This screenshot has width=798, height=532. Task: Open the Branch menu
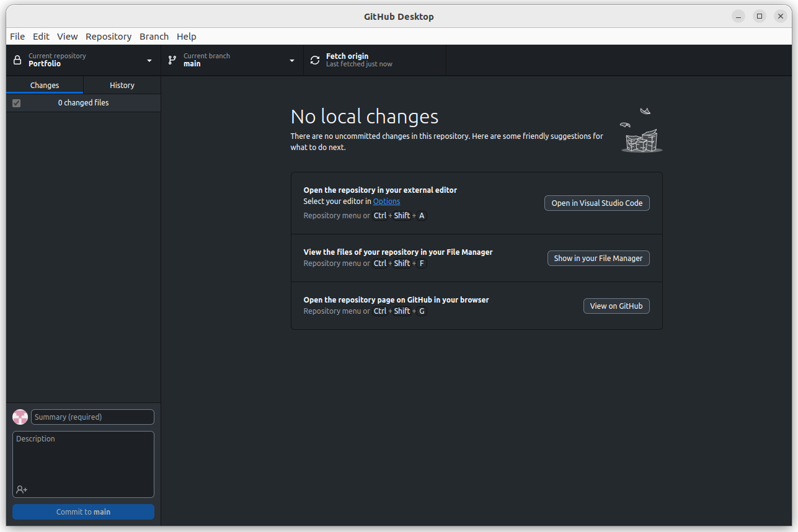tap(154, 37)
